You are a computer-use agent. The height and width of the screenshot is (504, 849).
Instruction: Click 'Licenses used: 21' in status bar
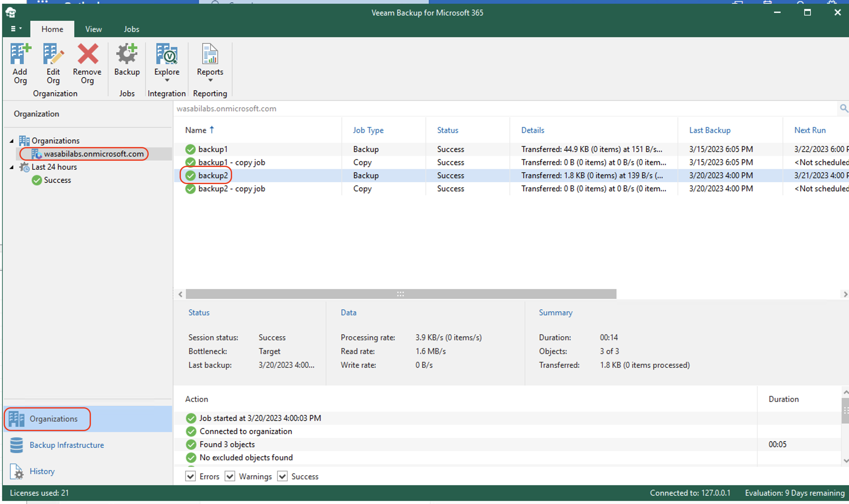pos(39,493)
